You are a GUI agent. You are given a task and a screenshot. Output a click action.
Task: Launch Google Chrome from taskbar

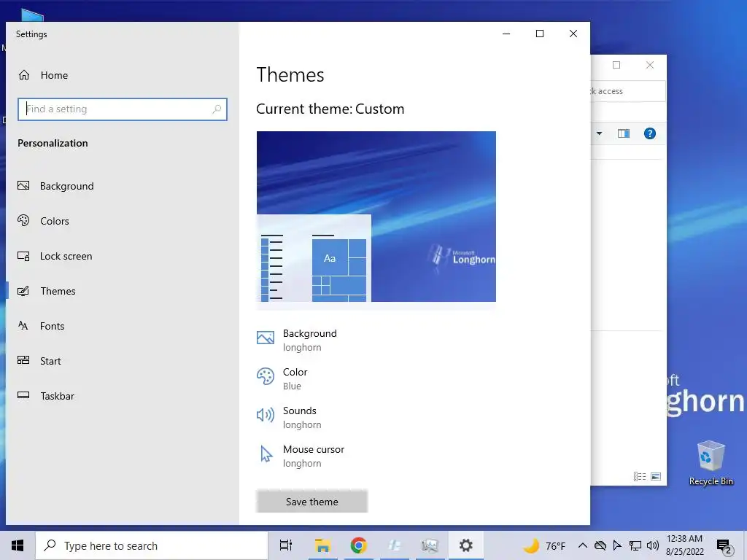pos(358,545)
